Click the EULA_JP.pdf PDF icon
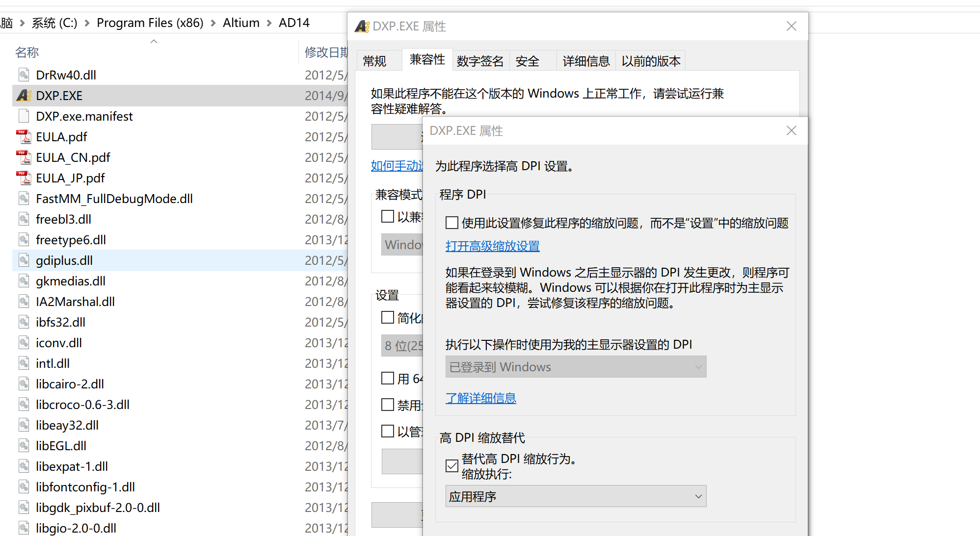 [x=24, y=178]
